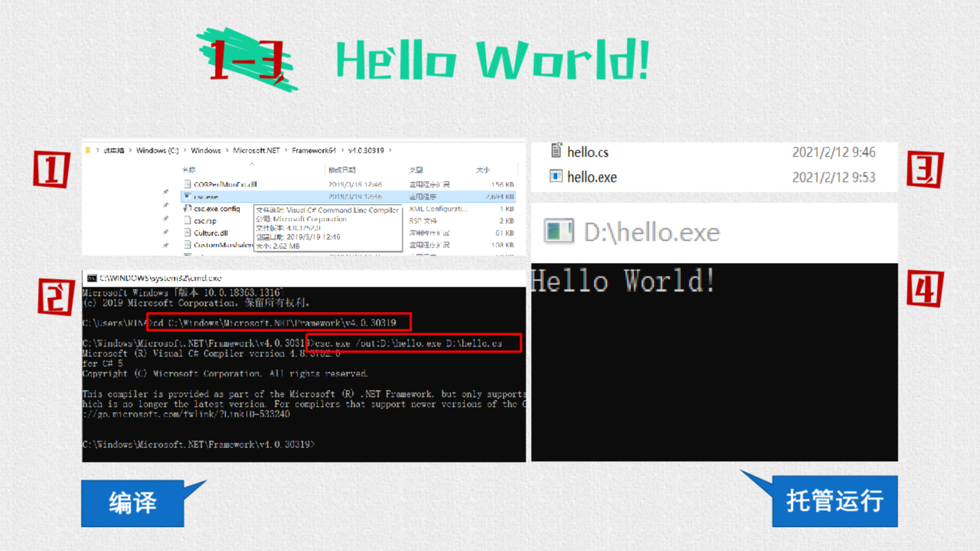This screenshot has height=551, width=980.
Task: Click the hello.exe file icon
Action: pyautogui.click(x=556, y=176)
